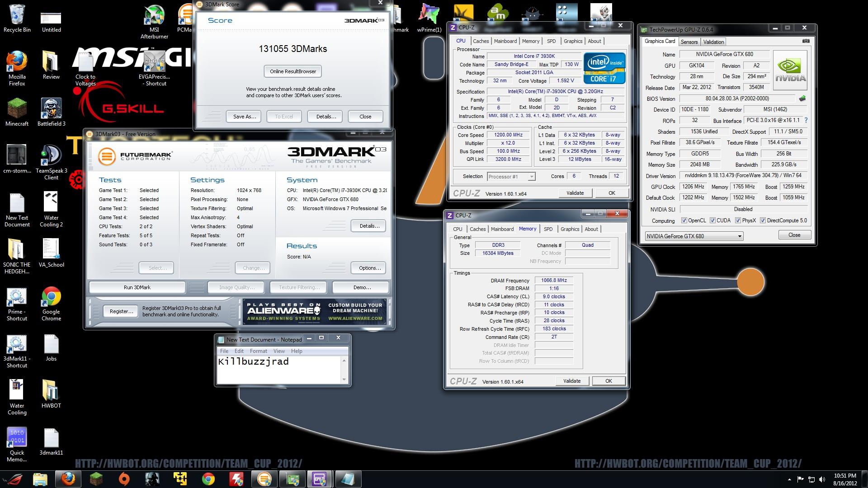Open the Mainboard tab in upper CPU-Z window
Image resolution: width=868 pixels, height=488 pixels.
[x=505, y=41]
